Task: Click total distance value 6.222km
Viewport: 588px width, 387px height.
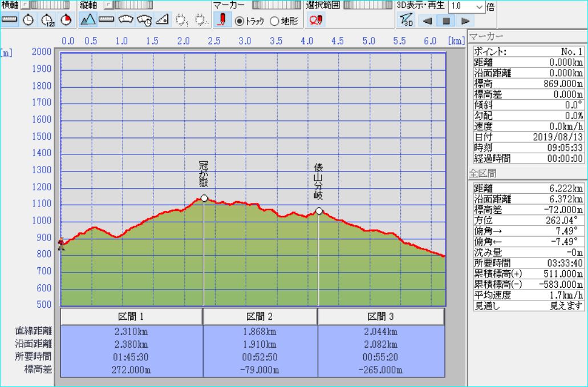Action: [x=566, y=189]
